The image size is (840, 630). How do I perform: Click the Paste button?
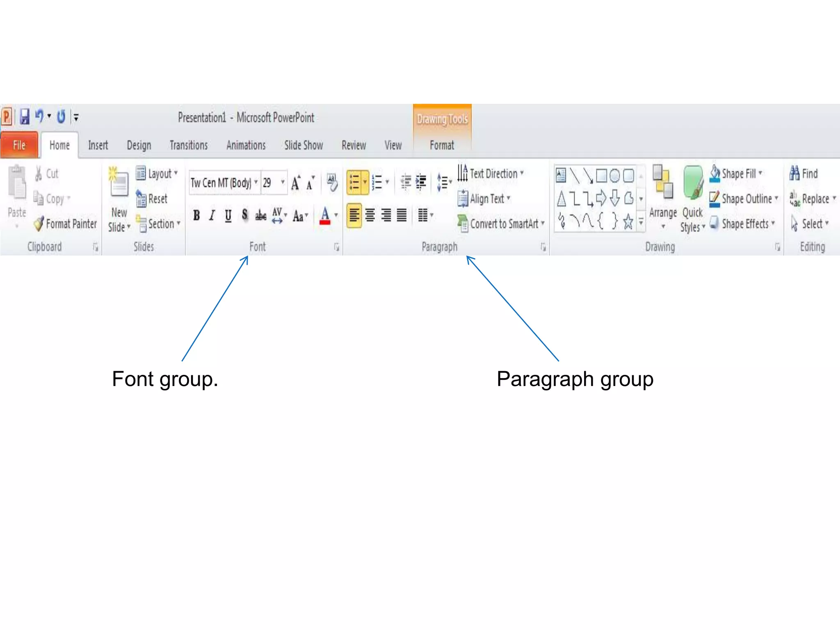click(x=17, y=196)
